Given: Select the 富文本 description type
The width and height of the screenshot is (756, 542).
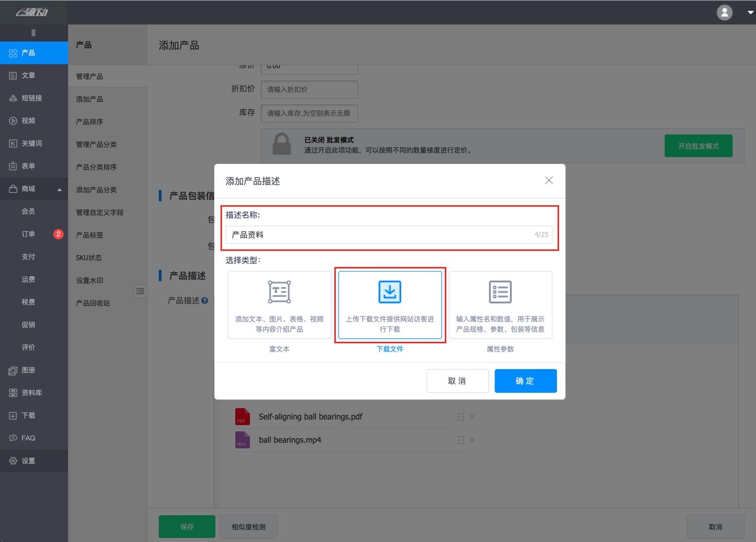Looking at the screenshot, I should click(x=279, y=305).
